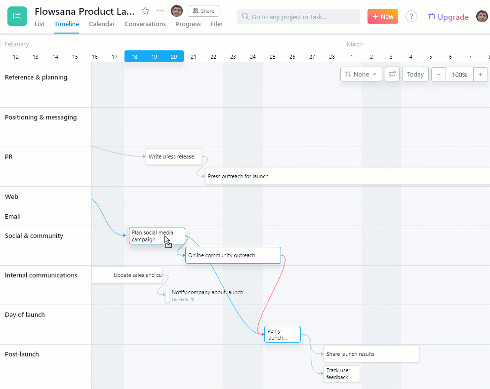This screenshot has height=389, width=490.
Task: Click the highlighted date 19 in header
Action: pyautogui.click(x=154, y=57)
